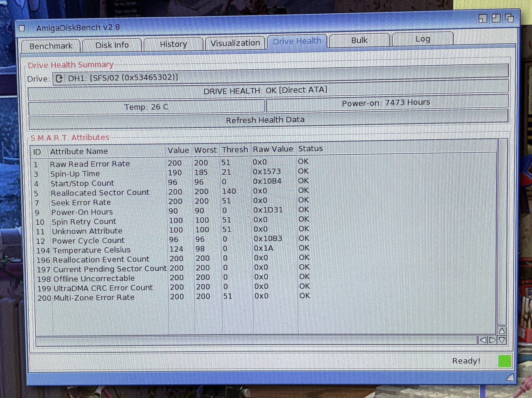The width and height of the screenshot is (532, 398).
Task: Select the Drive Health tab
Action: tap(297, 41)
